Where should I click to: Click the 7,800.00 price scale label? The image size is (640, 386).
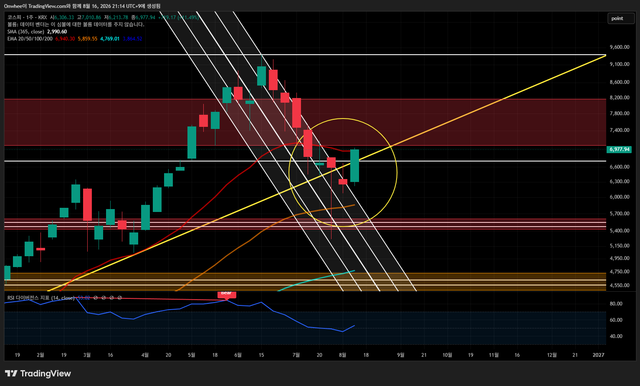point(620,113)
